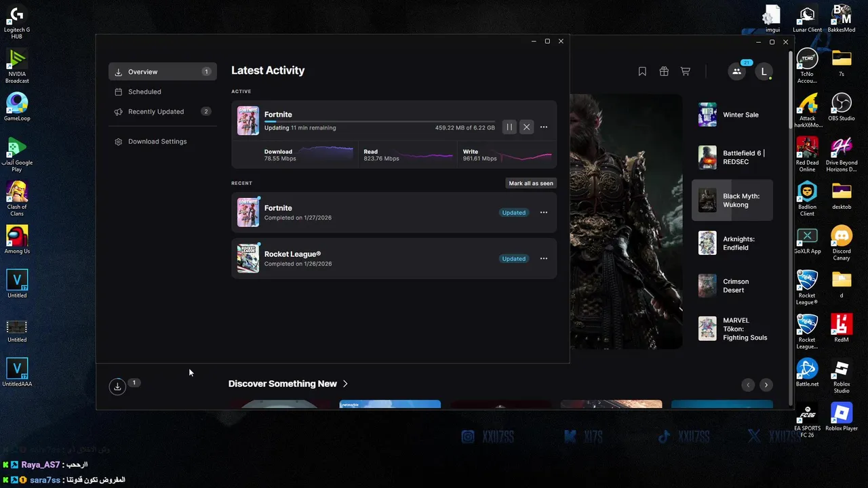Open the Recently Updated section
The height and width of the screenshot is (488, 868).
pos(163,111)
